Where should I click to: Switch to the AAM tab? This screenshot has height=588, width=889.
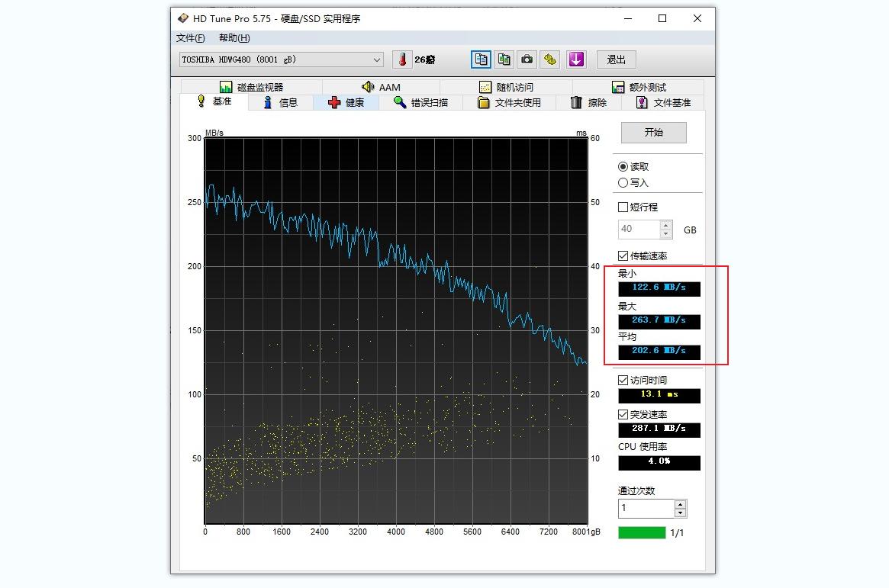click(381, 87)
